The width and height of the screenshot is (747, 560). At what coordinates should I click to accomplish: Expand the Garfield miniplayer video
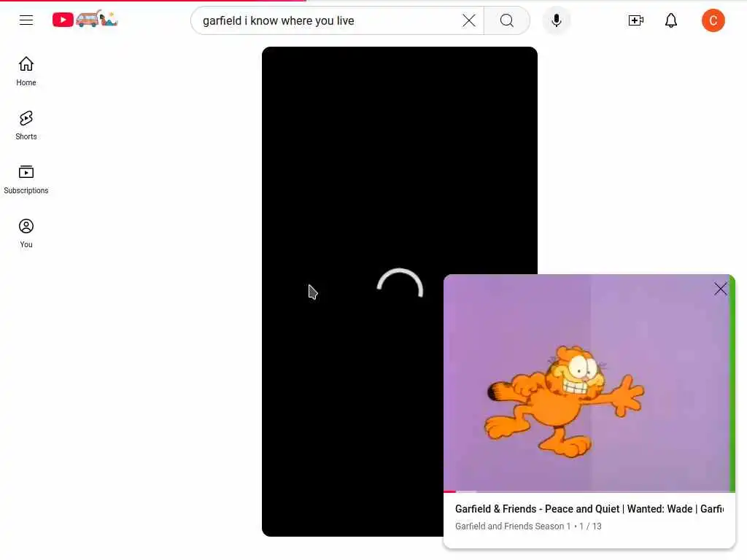coord(589,382)
